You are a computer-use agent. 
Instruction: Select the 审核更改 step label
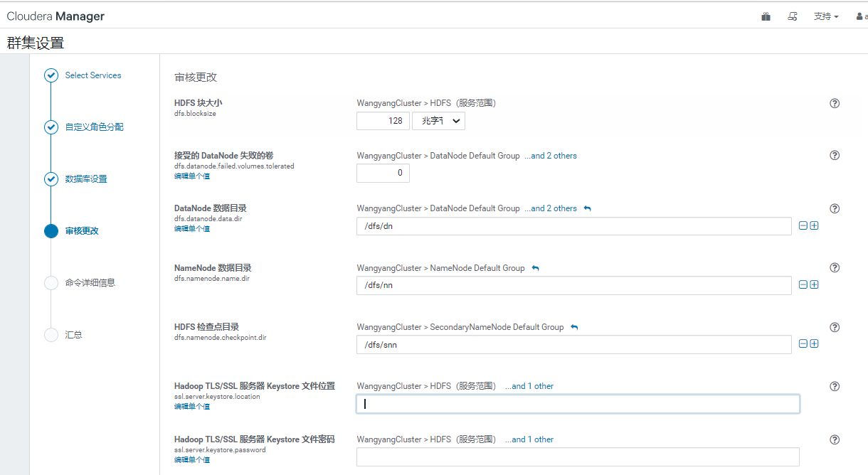point(82,231)
